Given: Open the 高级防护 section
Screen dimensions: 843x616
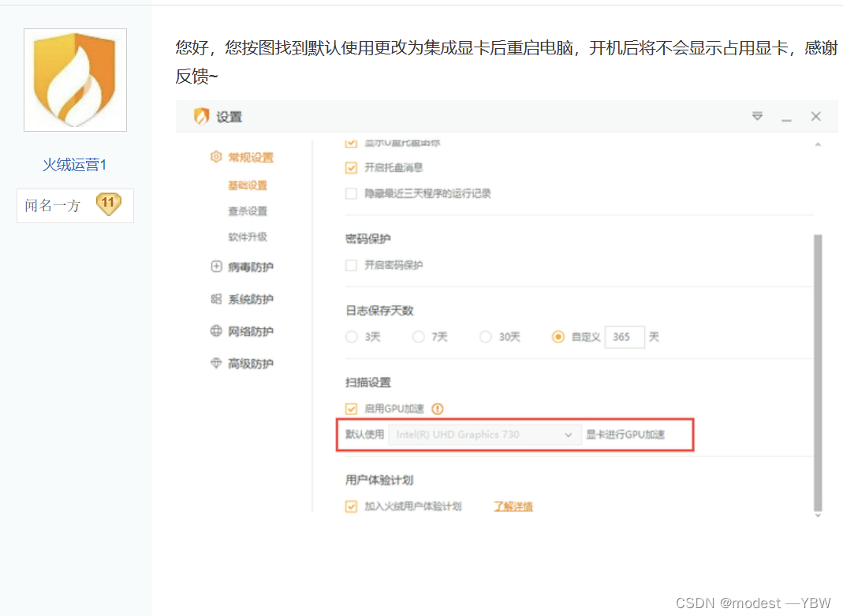Looking at the screenshot, I should point(251,364).
